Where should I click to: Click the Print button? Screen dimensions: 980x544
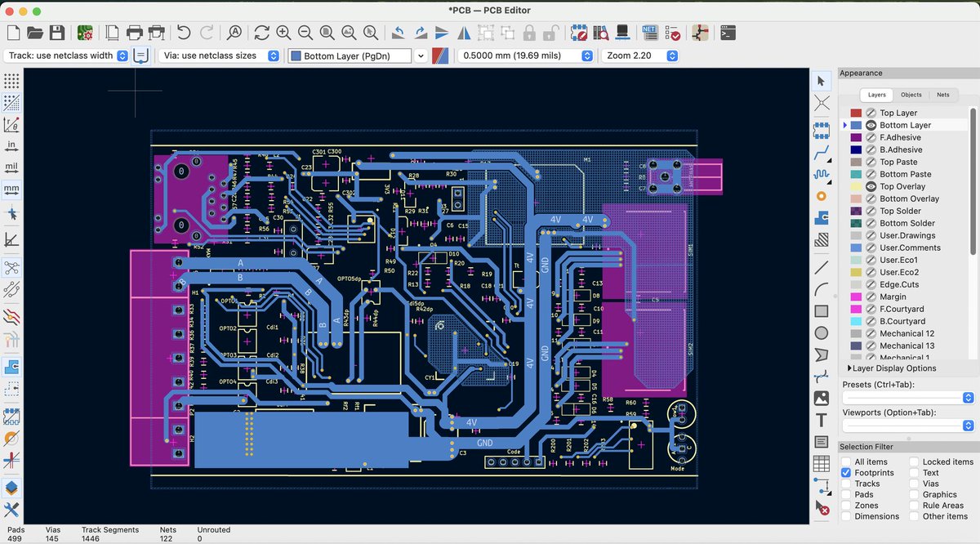(x=133, y=33)
